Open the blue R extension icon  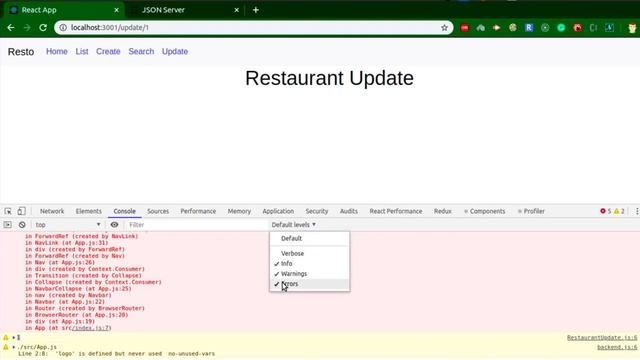(529, 28)
